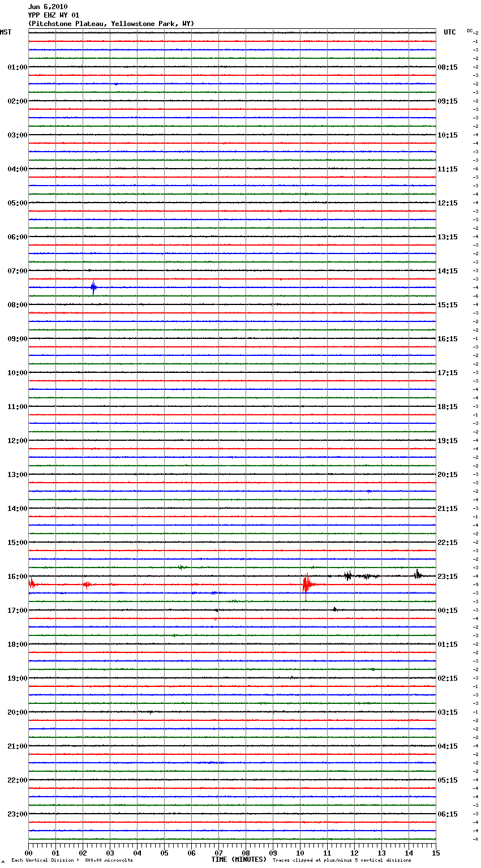Click the 11:15 UTC time label
481x868 pixels.
[448, 169]
